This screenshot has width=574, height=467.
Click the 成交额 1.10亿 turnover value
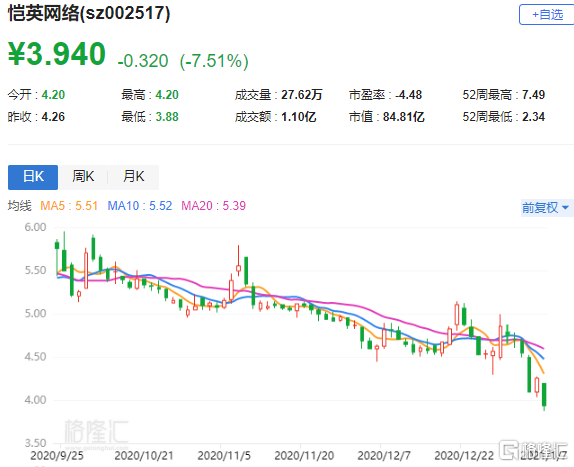point(298,117)
